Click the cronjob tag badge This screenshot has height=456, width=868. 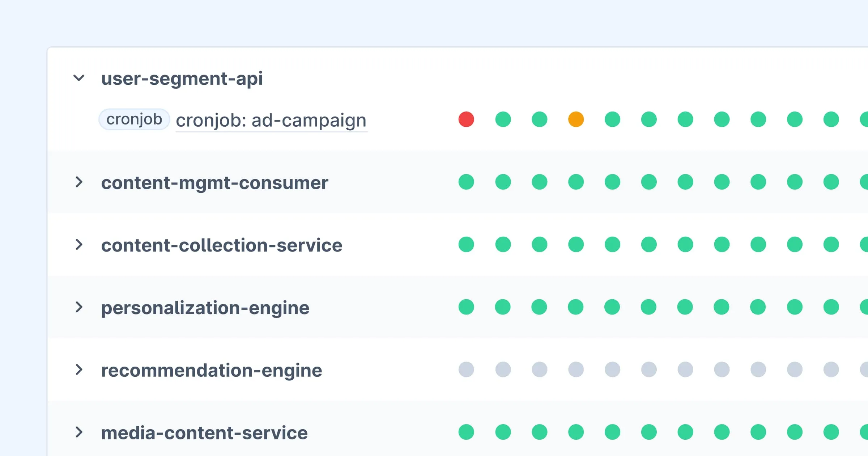pyautogui.click(x=134, y=119)
